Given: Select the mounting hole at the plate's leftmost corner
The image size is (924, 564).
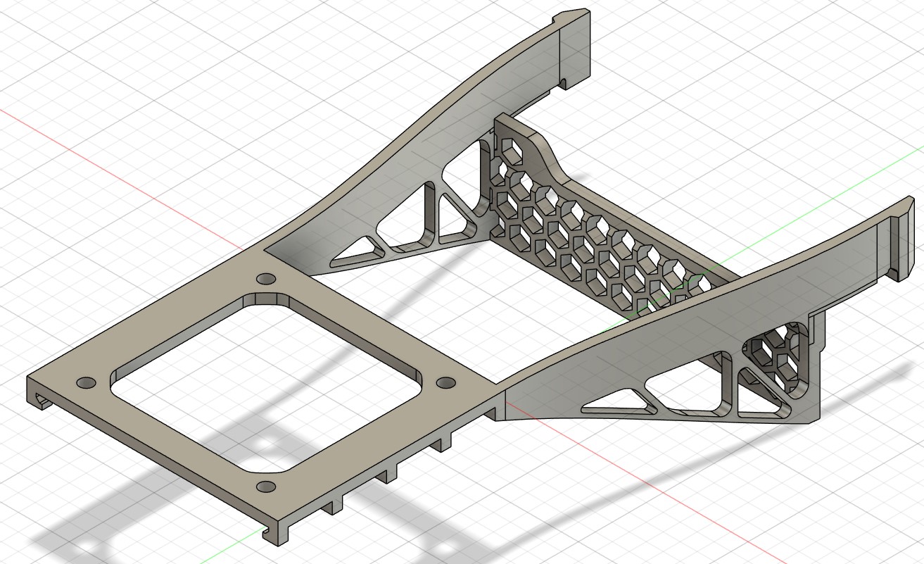Looking at the screenshot, I should coord(86,382).
